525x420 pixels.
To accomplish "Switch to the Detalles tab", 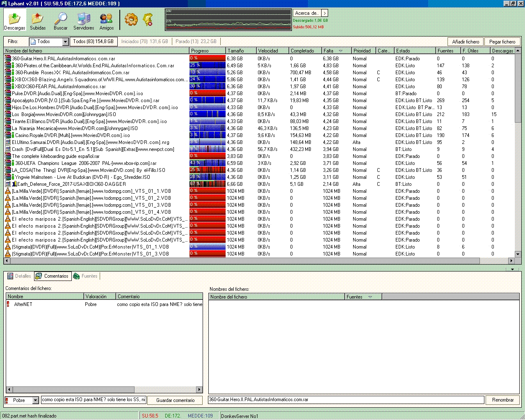I will click(19, 276).
